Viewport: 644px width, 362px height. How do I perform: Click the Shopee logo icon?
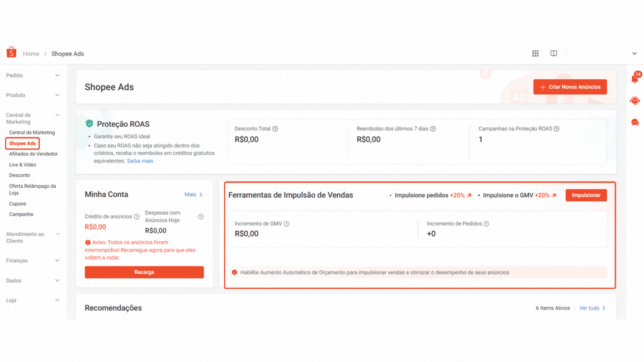pyautogui.click(x=11, y=53)
